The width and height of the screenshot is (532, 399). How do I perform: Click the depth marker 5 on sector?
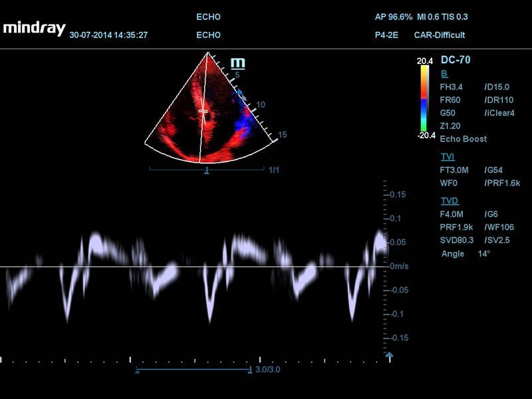(x=237, y=75)
